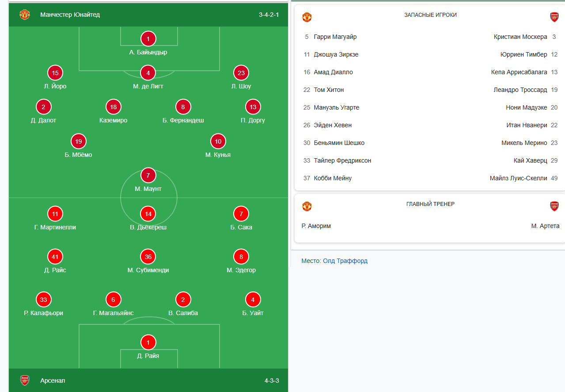Select substitute Беньямин Шешко row

[x=339, y=143]
